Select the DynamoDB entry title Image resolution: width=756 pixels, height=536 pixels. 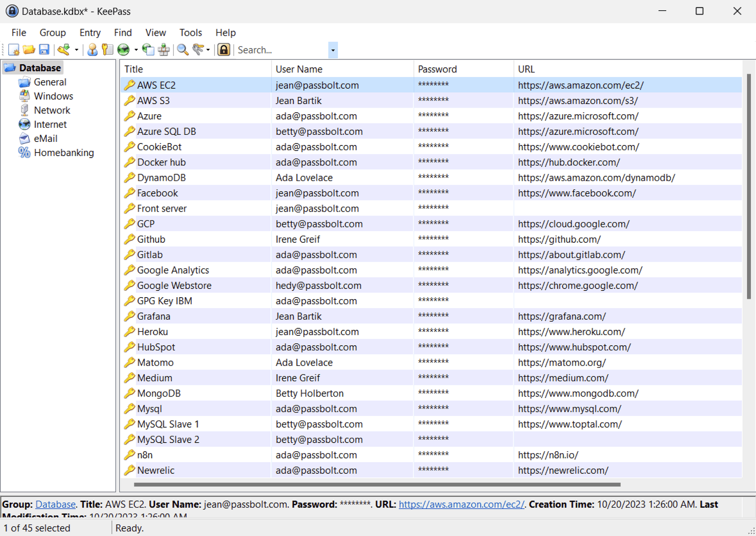(161, 178)
